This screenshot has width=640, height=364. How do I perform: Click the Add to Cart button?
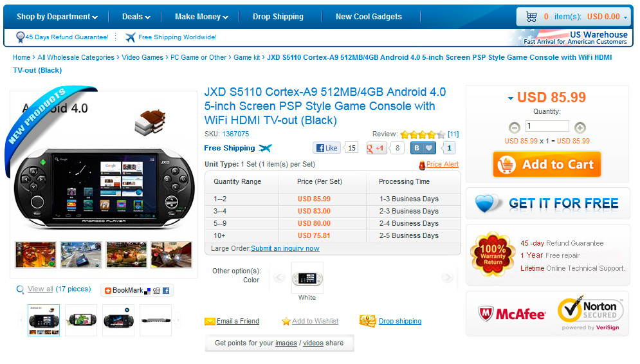(547, 164)
